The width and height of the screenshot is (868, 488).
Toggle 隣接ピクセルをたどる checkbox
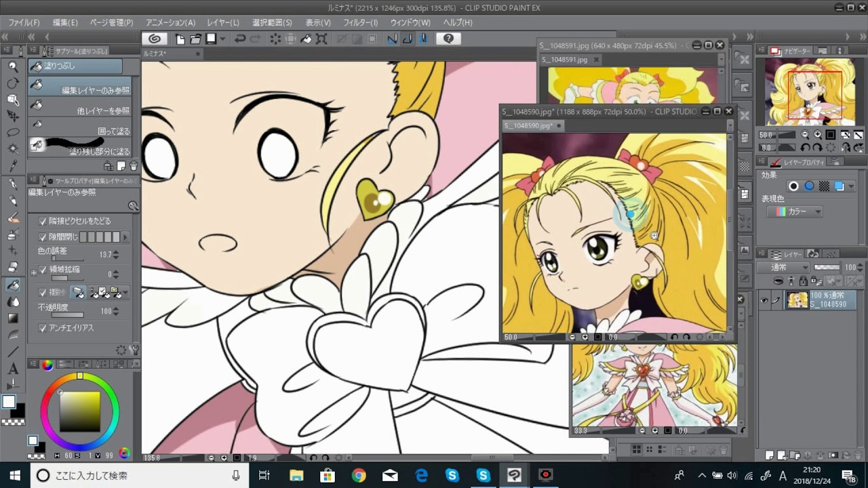pos(43,221)
